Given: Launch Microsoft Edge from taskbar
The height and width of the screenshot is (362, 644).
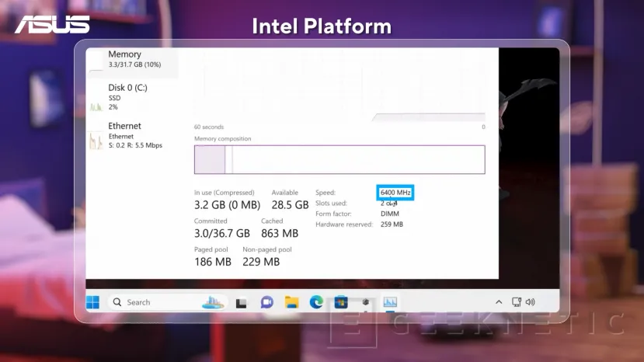Looking at the screenshot, I should coord(316,302).
